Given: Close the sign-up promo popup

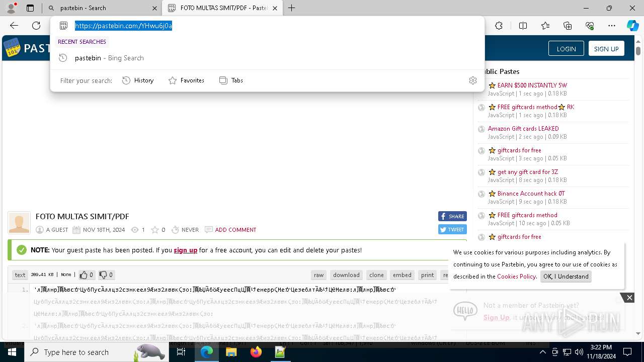Looking at the screenshot, I should point(629,298).
